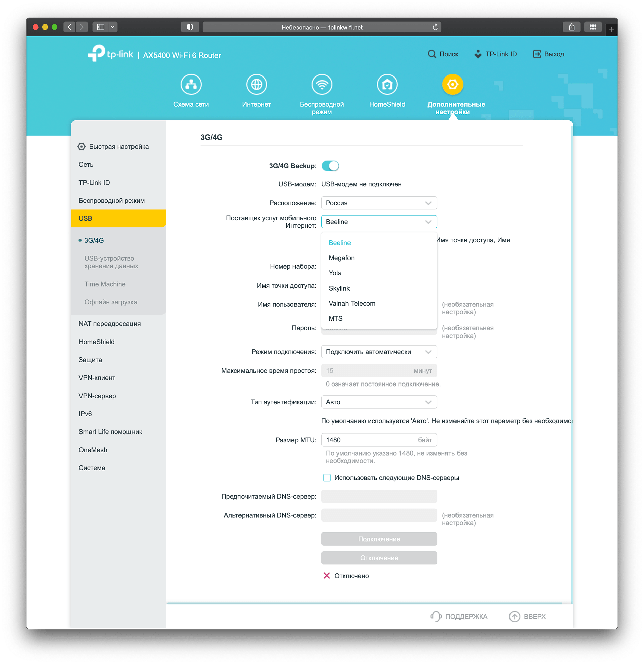Collapse the mobile provider Beeline dropdown
The height and width of the screenshot is (664, 644).
(379, 222)
